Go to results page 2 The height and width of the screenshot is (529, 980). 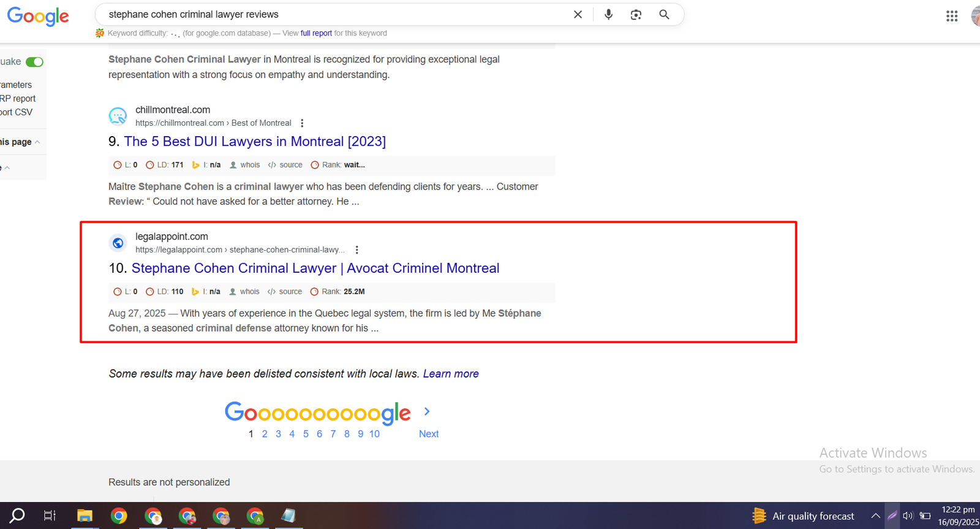[x=265, y=434]
